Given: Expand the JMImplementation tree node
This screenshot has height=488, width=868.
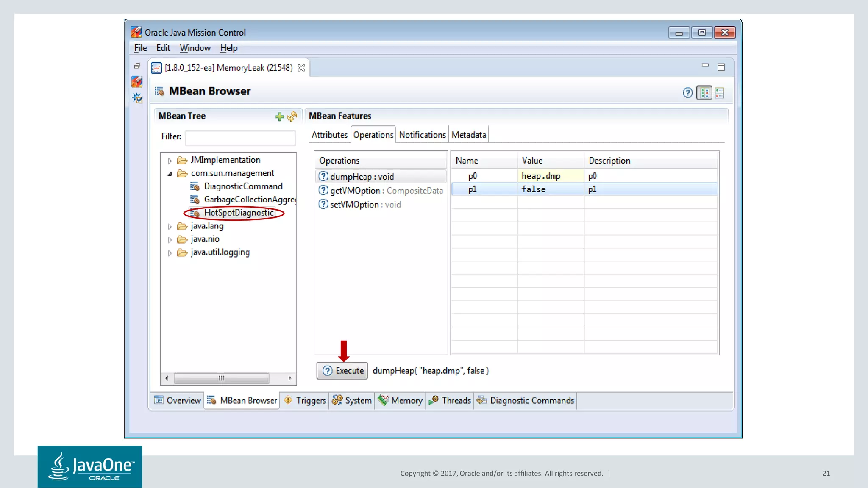Looking at the screenshot, I should [x=170, y=161].
